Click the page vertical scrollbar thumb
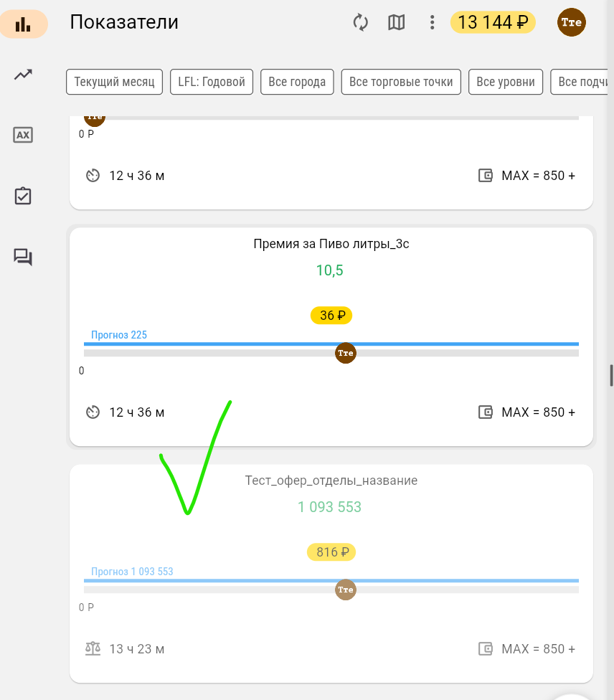 611,375
